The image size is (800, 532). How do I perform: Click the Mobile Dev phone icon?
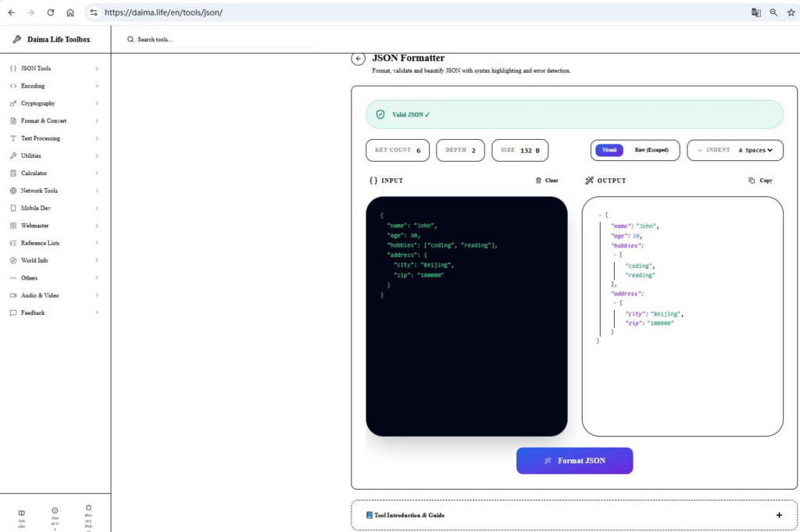(13, 208)
